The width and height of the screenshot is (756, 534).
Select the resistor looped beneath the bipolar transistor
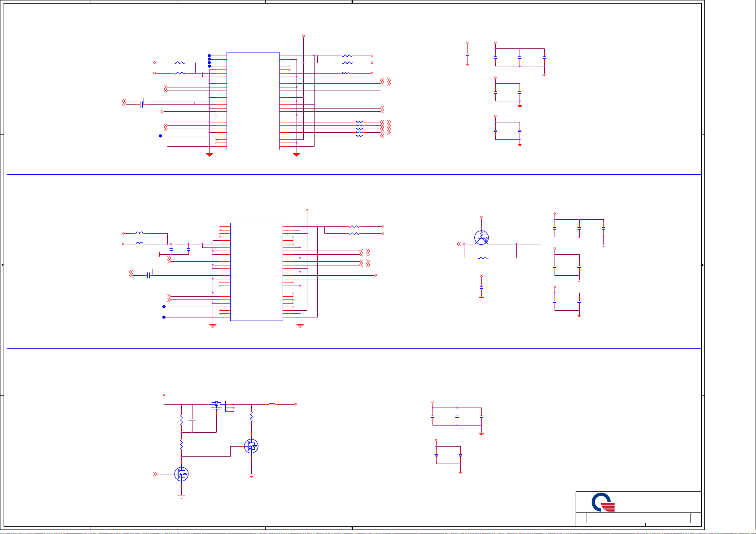tap(483, 258)
